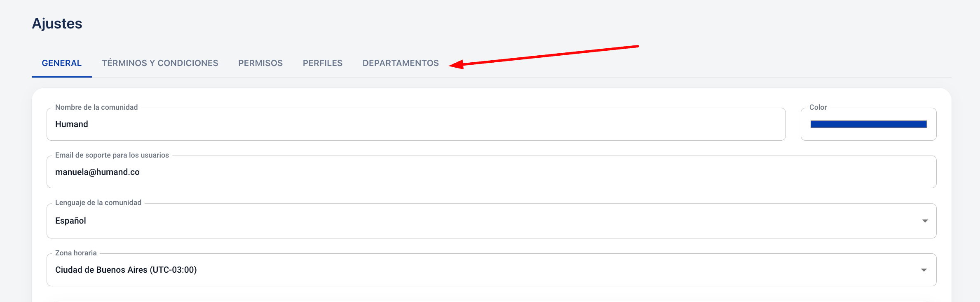Click the 'Lenguaje de la comunidad' label
This screenshot has width=980, height=302.
tap(98, 203)
